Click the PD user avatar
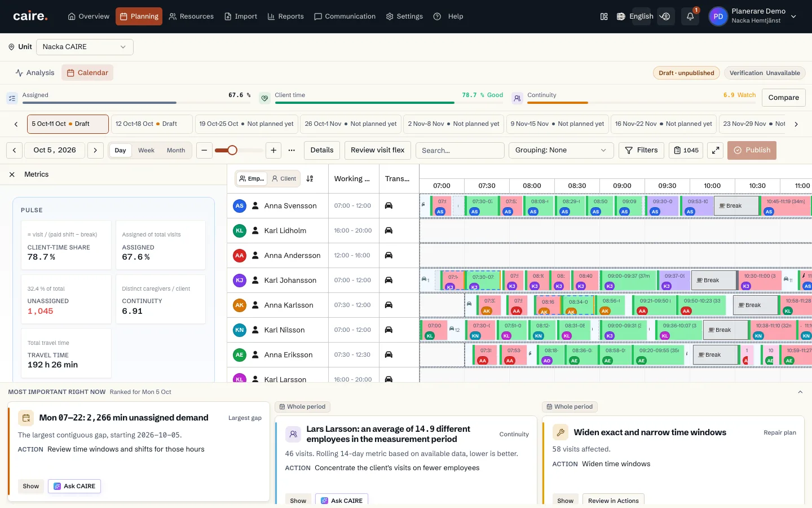This screenshot has height=508, width=812. pyautogui.click(x=718, y=16)
